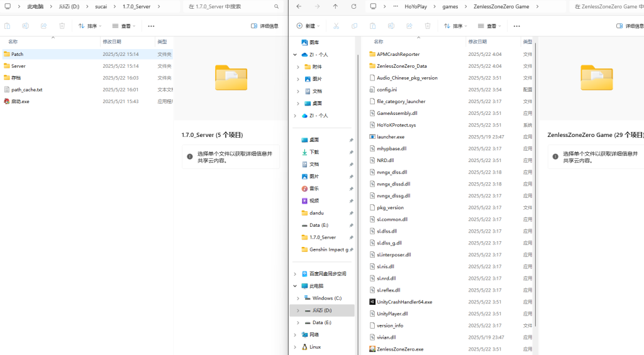Image resolution: width=644 pixels, height=355 pixels.
Task: Select the 启动.exe application icon
Action: pyautogui.click(x=6, y=101)
